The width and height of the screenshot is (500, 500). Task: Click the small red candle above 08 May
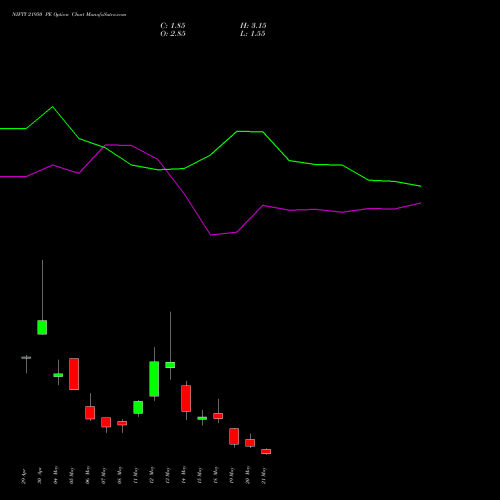[122, 423]
